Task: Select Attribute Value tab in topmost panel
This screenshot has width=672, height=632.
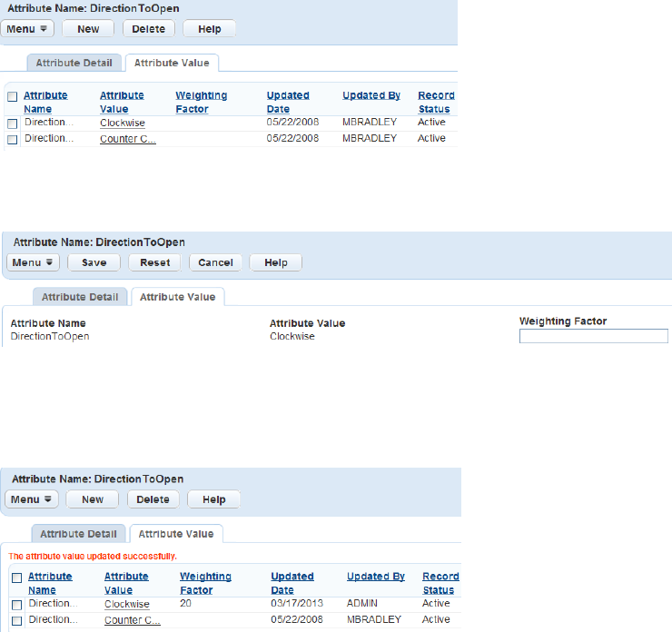Action: (172, 63)
